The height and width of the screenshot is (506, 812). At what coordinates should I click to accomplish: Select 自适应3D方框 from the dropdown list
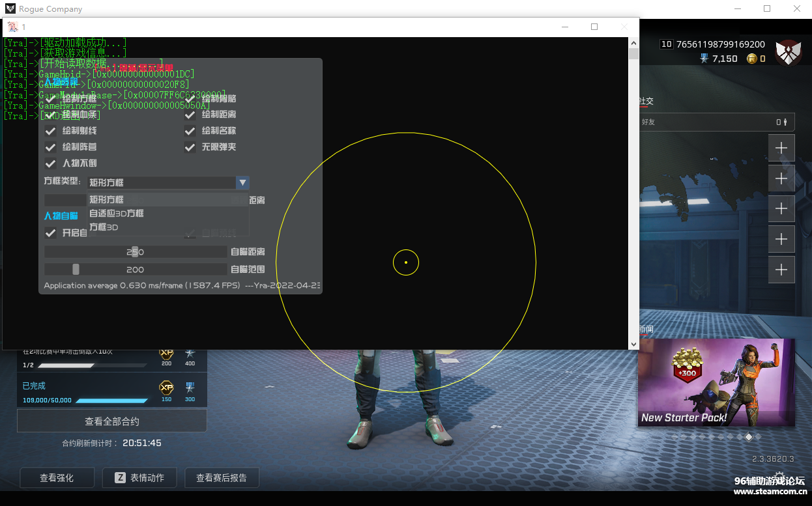click(117, 214)
